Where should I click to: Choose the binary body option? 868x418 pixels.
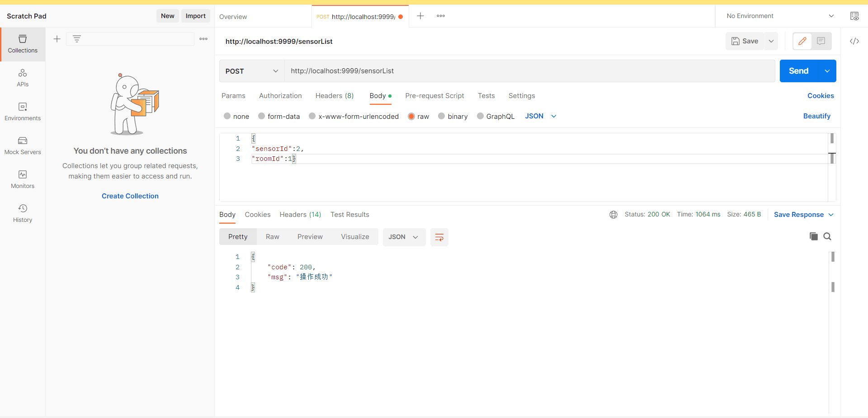(442, 116)
